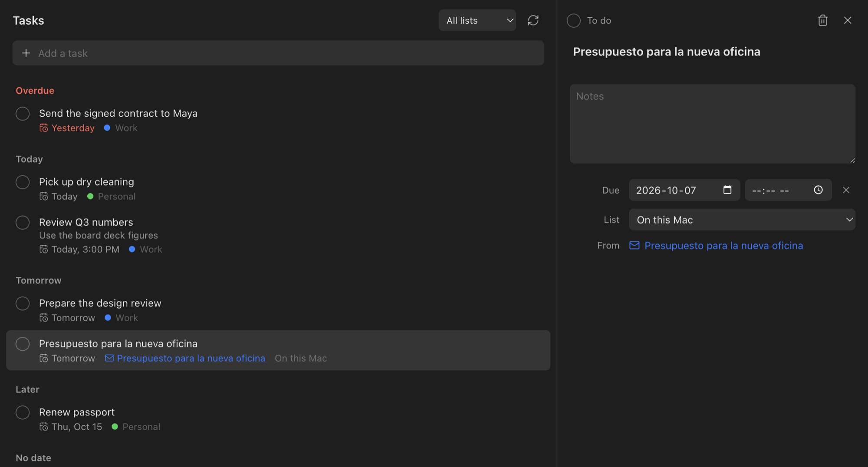Close the task detail panel
Viewport: 868px width, 467px height.
pyautogui.click(x=847, y=20)
